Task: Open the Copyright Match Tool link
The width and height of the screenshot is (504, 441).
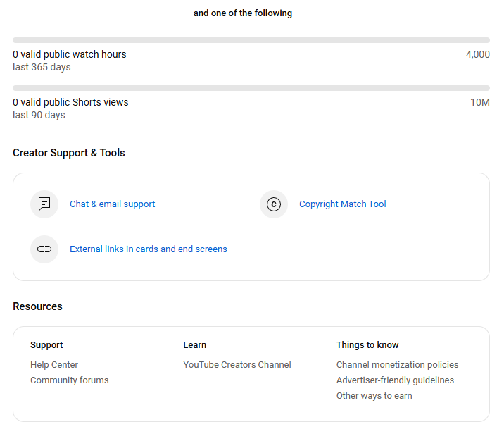Action: [342, 204]
